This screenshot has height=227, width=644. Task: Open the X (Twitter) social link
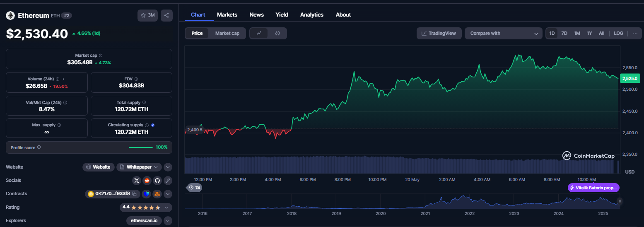tap(137, 181)
